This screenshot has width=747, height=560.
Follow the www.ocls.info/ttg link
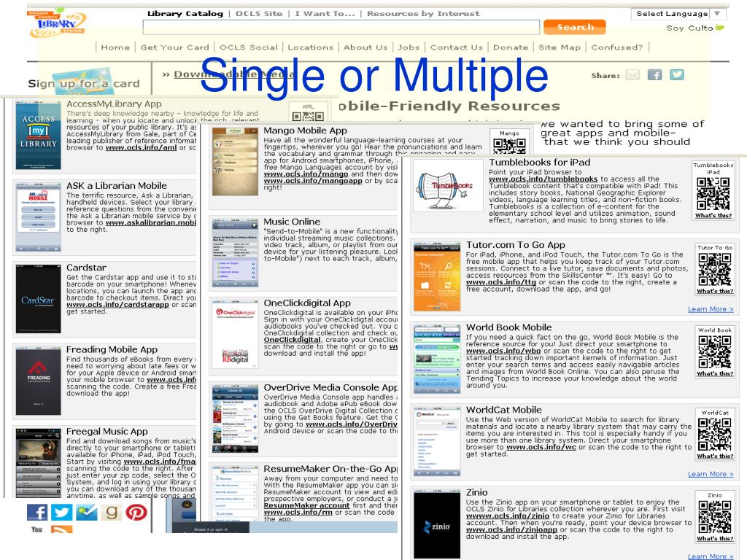coord(500,282)
